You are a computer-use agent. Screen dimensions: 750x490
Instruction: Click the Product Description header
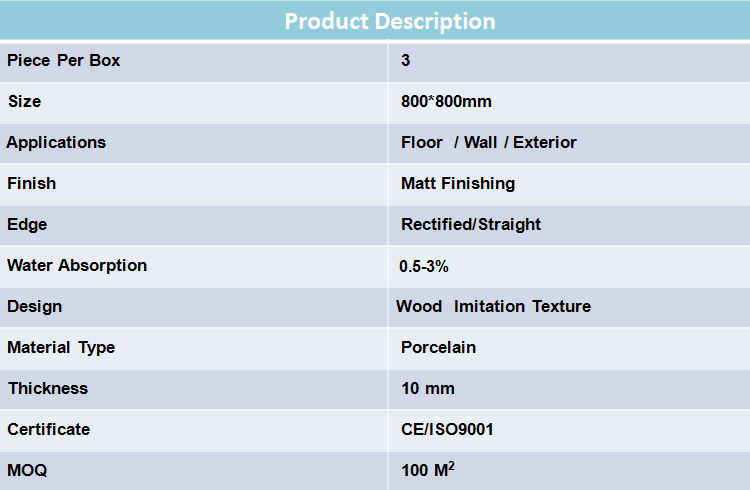(x=390, y=21)
